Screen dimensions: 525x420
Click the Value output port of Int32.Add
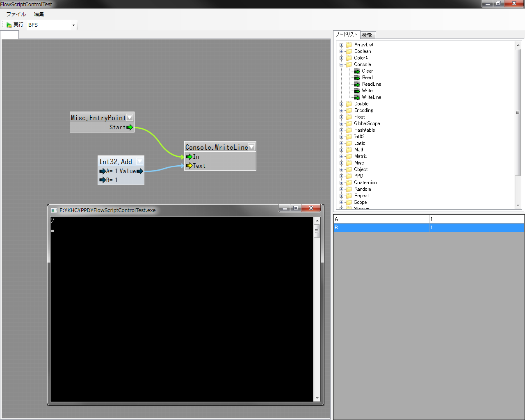140,171
